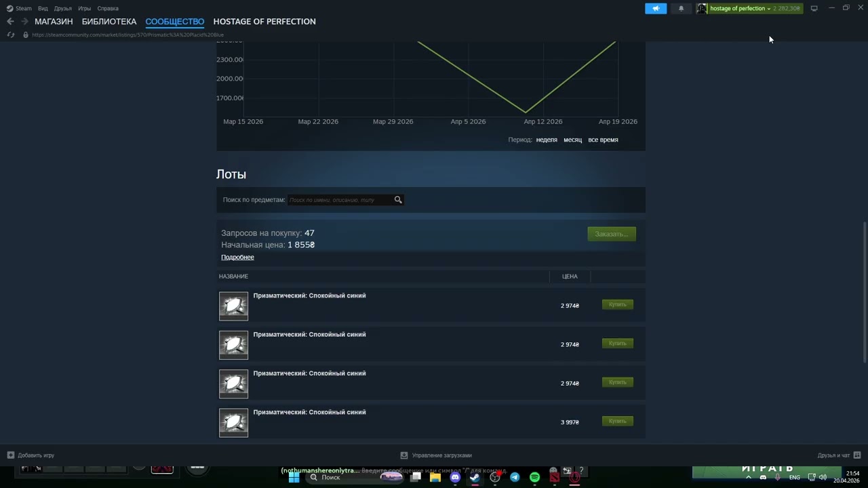
Task: Open the Вид menu
Action: pyautogui.click(x=43, y=8)
